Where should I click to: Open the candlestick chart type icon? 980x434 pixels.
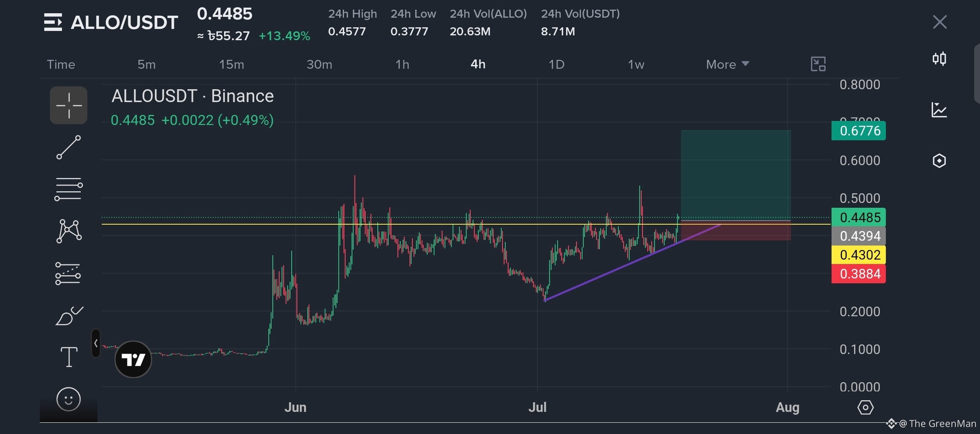point(939,59)
